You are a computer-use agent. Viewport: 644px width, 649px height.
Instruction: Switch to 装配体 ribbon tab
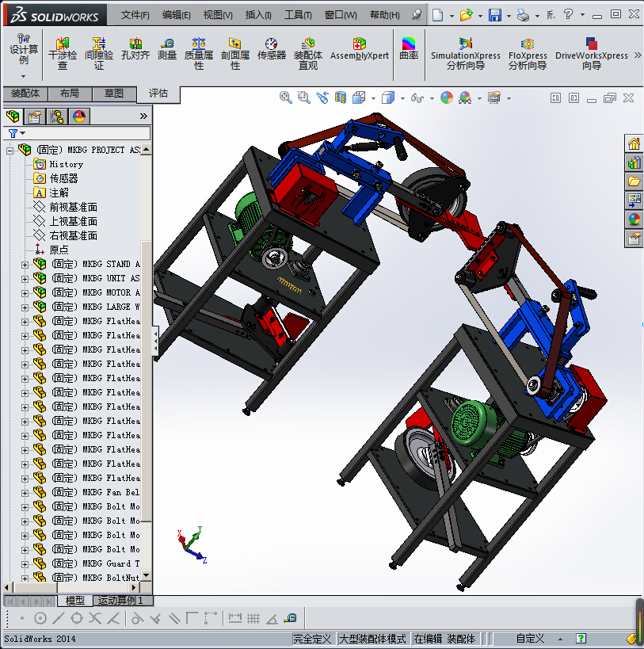click(25, 94)
